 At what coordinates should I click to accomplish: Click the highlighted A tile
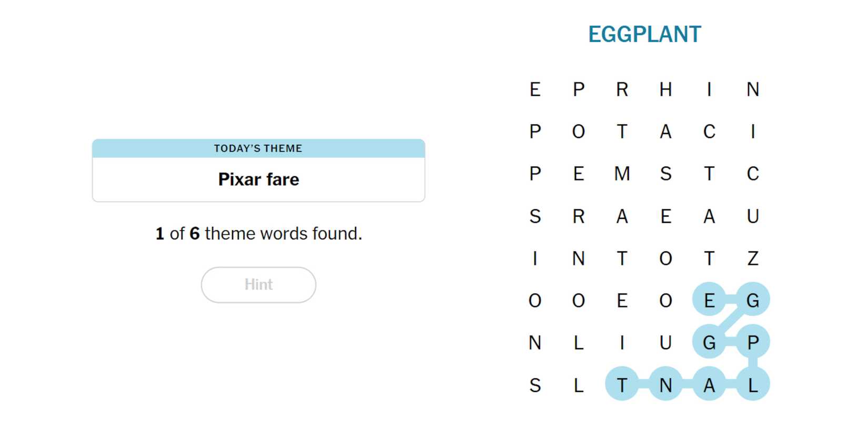pos(709,385)
